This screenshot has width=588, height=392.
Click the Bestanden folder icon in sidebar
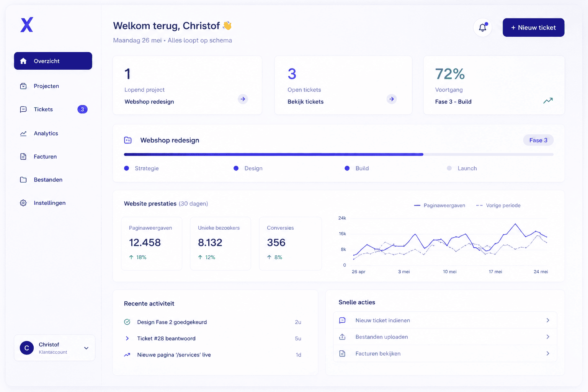tap(23, 180)
